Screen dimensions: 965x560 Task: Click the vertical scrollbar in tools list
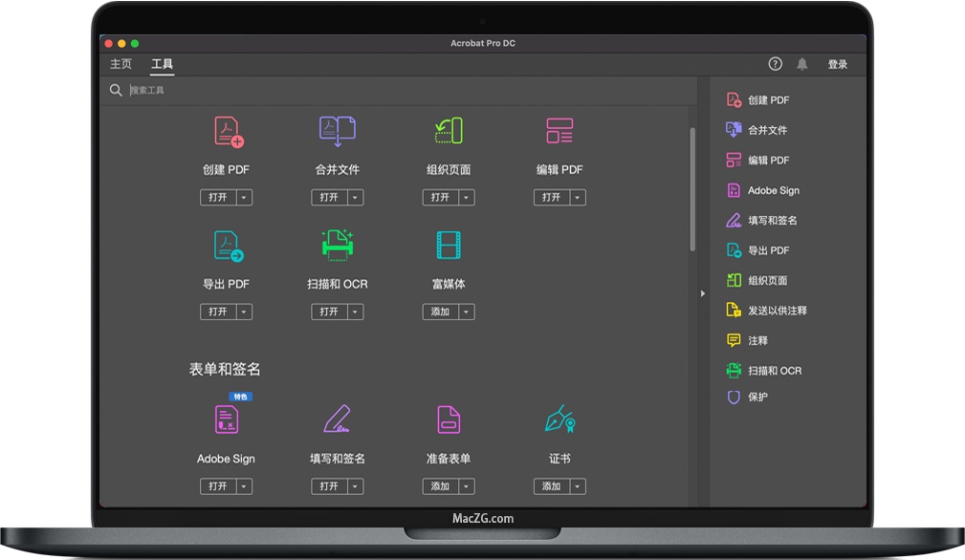coord(692,189)
